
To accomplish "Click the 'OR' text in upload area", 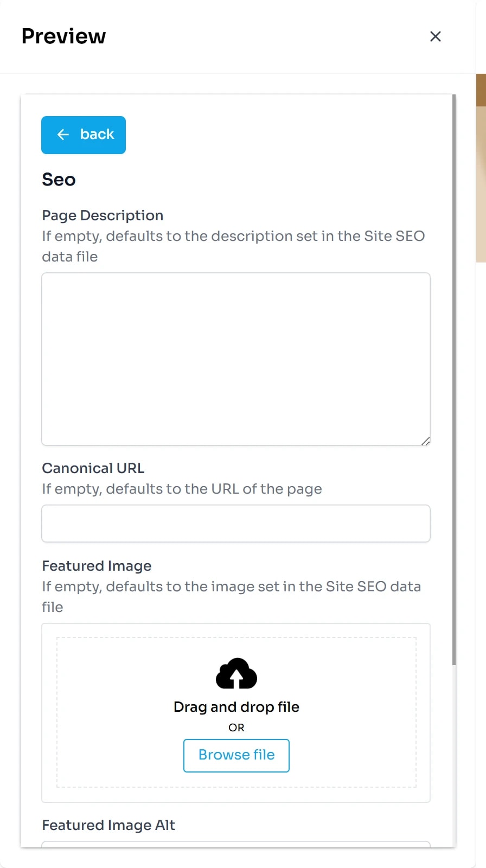I will [236, 727].
